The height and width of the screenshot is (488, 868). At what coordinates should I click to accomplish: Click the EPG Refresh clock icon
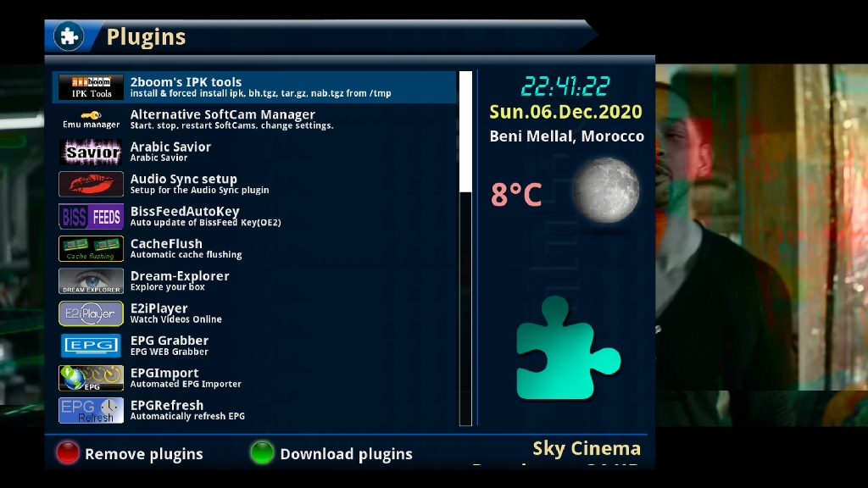[92, 411]
